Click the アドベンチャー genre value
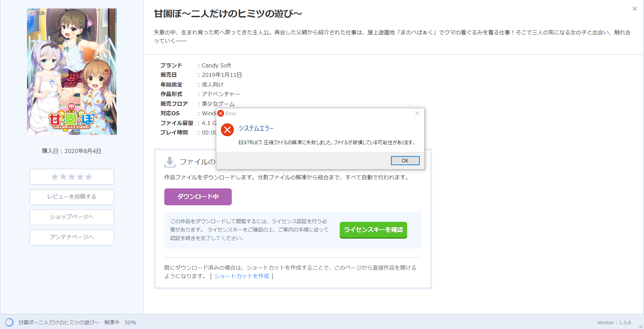 221,94
